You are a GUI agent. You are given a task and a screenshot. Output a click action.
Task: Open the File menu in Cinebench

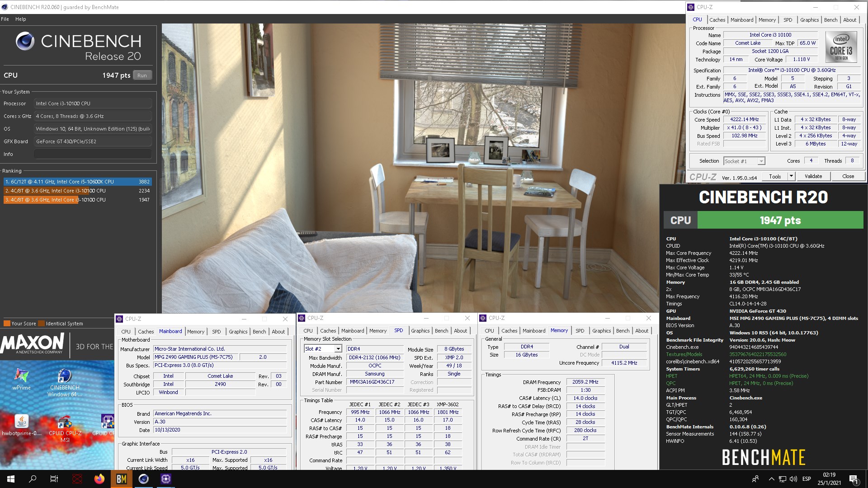pyautogui.click(x=5, y=19)
